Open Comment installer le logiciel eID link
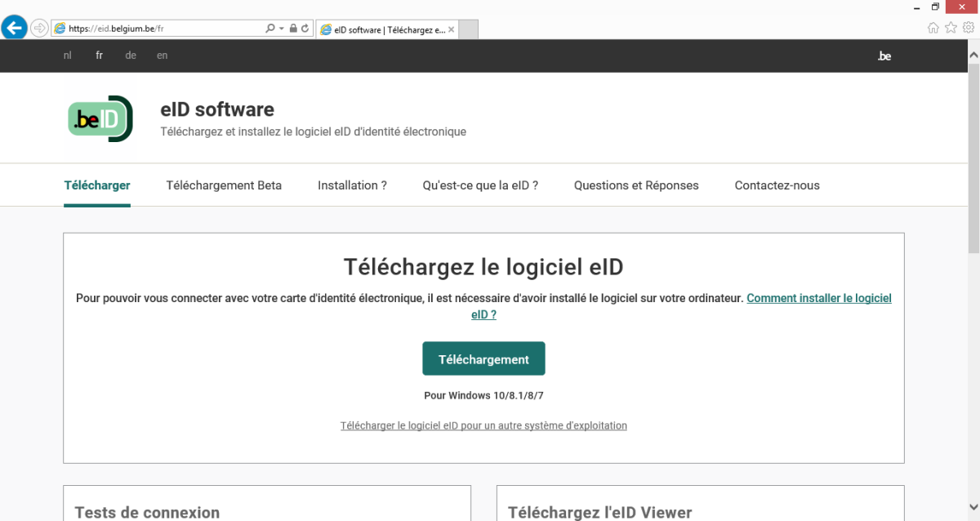This screenshot has height=521, width=980. [819, 299]
